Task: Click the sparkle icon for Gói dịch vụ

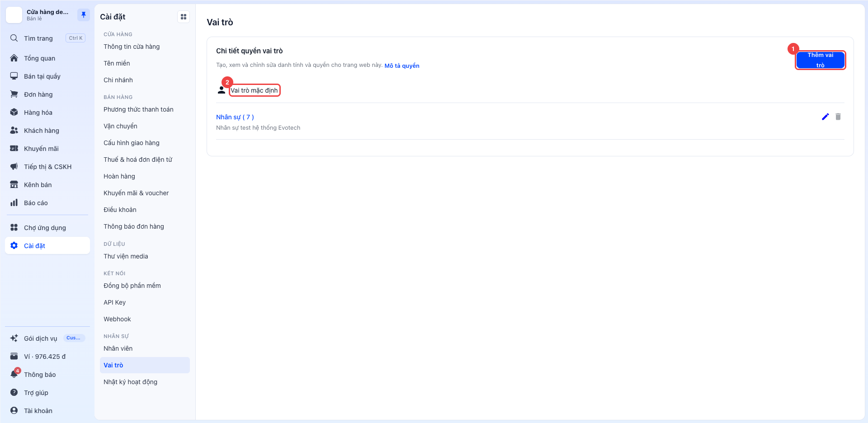Action: (x=14, y=338)
